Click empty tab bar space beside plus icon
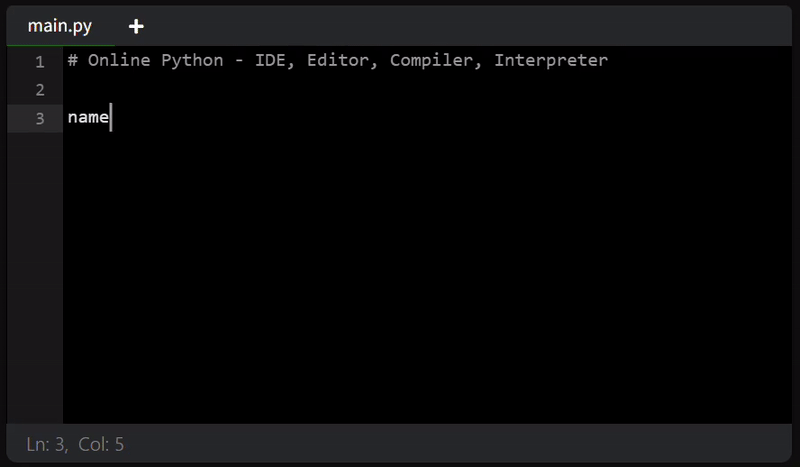Image resolution: width=800 pixels, height=467 pixels. point(469,26)
